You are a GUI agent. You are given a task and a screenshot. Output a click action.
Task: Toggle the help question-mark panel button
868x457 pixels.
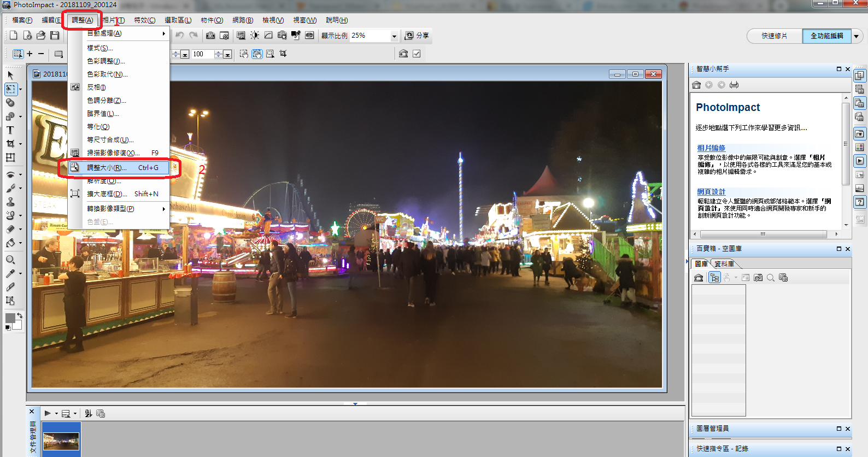point(860,202)
